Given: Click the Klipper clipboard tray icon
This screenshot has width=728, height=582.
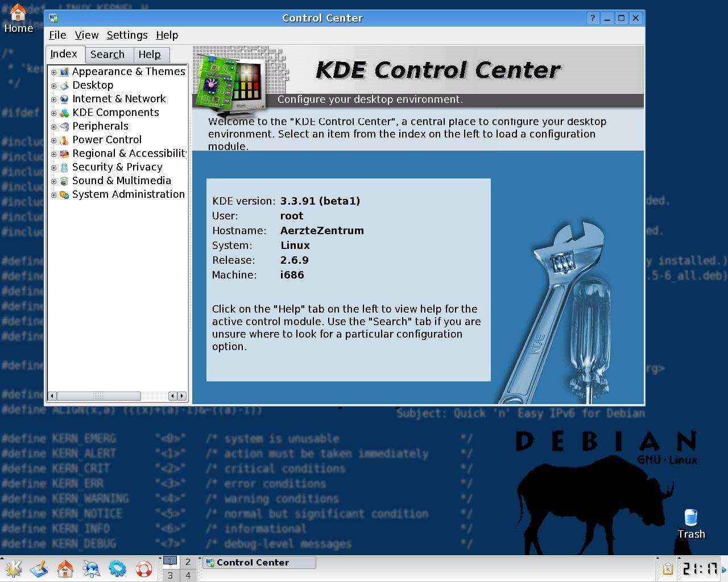Looking at the screenshot, I should point(668,568).
